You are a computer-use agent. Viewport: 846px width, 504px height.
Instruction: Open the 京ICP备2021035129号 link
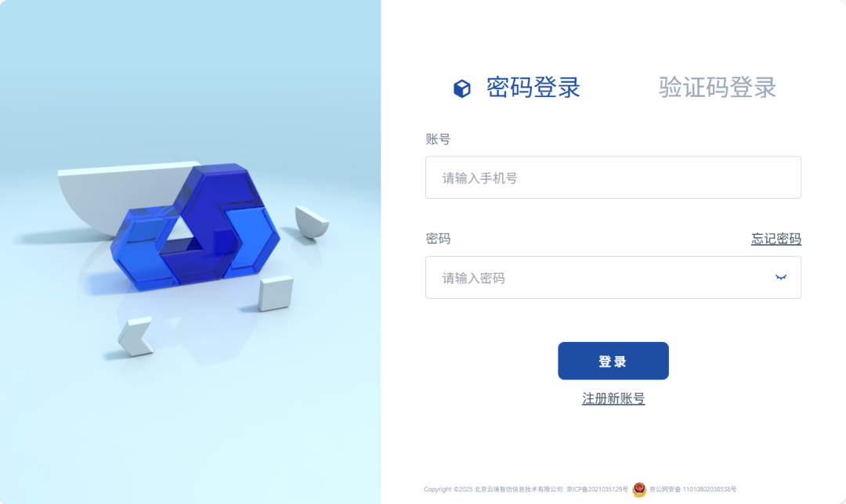tap(597, 489)
